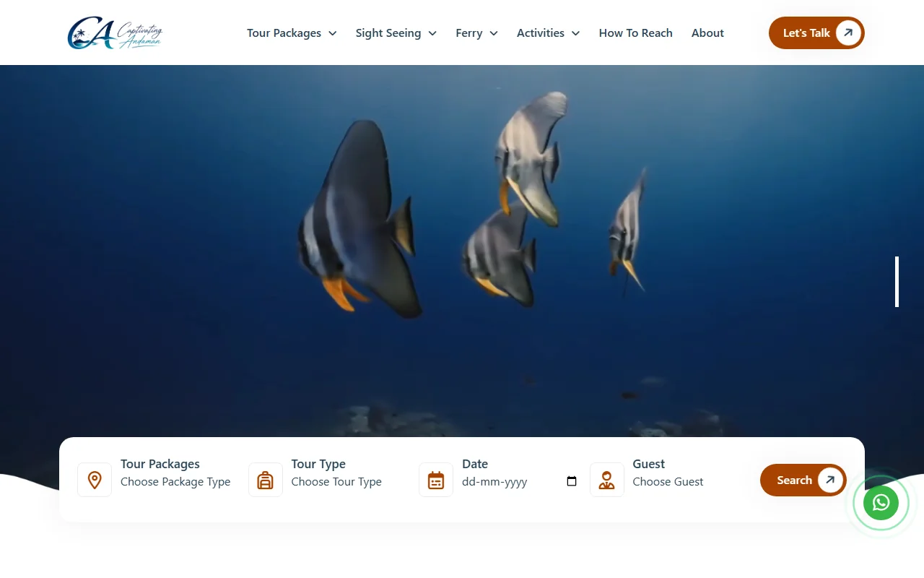Expand the Activities menu chevron
Viewport: 924px width, 578px height.
[x=575, y=33]
